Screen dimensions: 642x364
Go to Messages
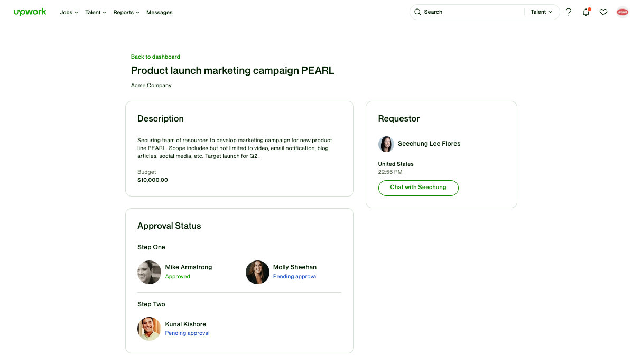point(159,12)
